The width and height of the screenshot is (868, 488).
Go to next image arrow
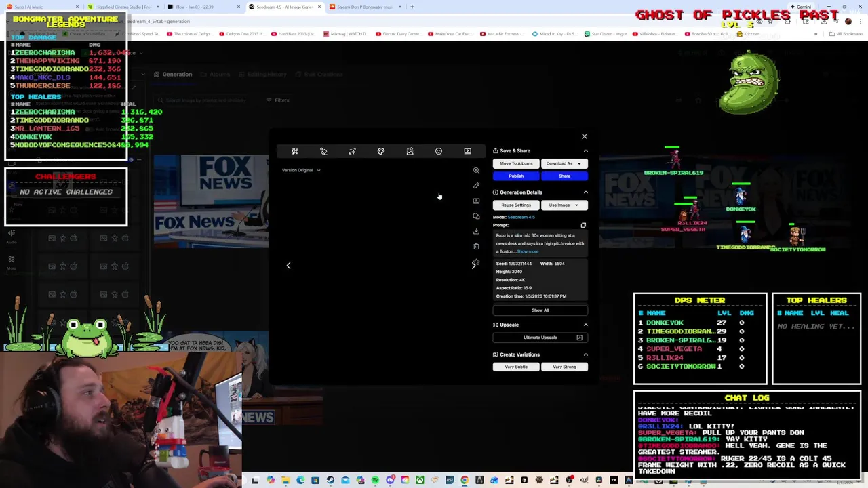click(x=473, y=266)
